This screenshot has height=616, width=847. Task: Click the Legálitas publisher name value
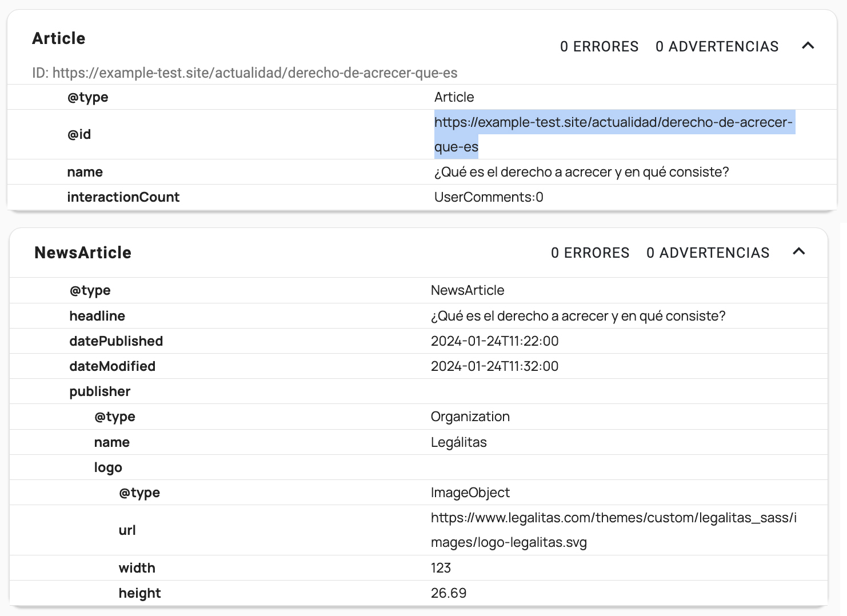[x=458, y=442]
